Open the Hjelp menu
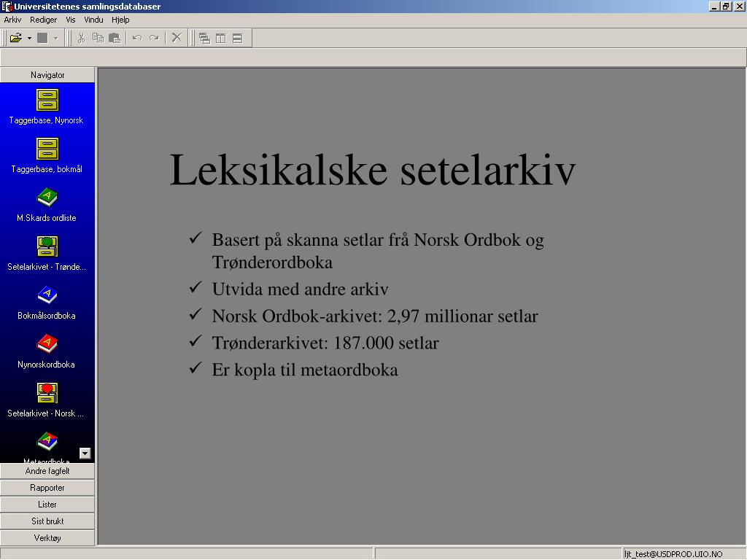The height and width of the screenshot is (560, 747). click(120, 20)
